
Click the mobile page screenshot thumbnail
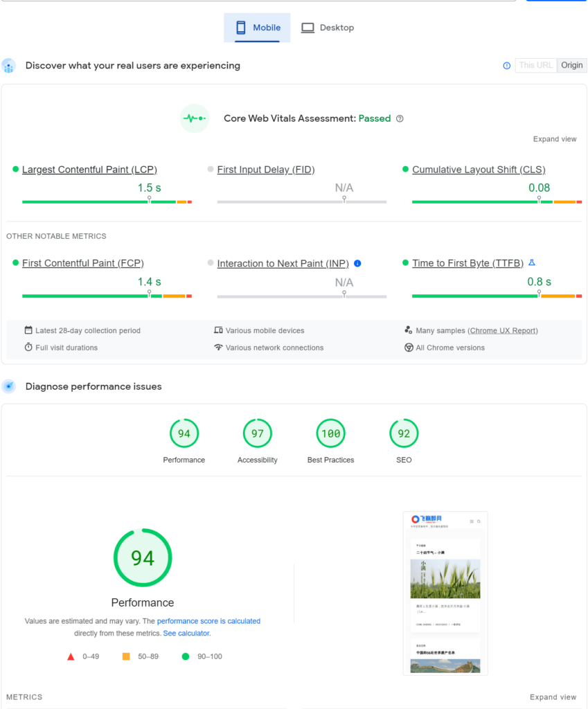pos(445,593)
